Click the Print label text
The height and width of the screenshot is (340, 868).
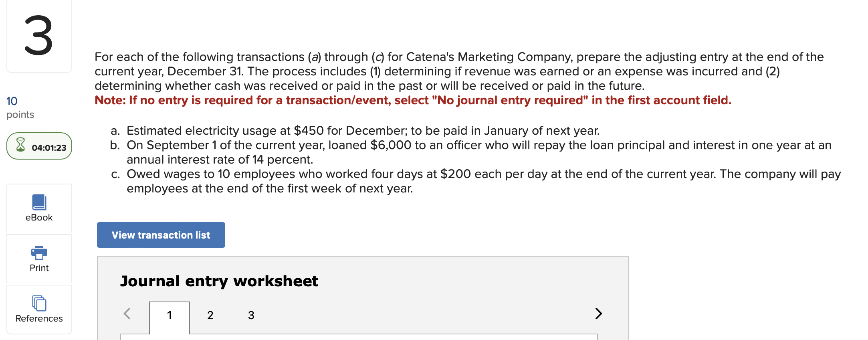pyautogui.click(x=39, y=268)
